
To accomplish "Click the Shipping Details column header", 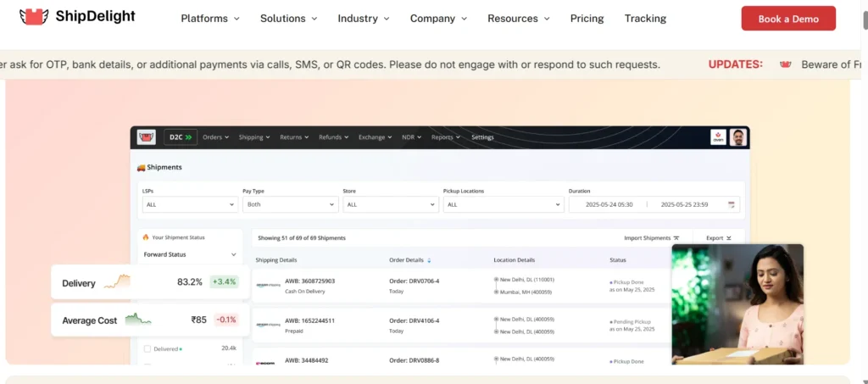I will pyautogui.click(x=275, y=260).
